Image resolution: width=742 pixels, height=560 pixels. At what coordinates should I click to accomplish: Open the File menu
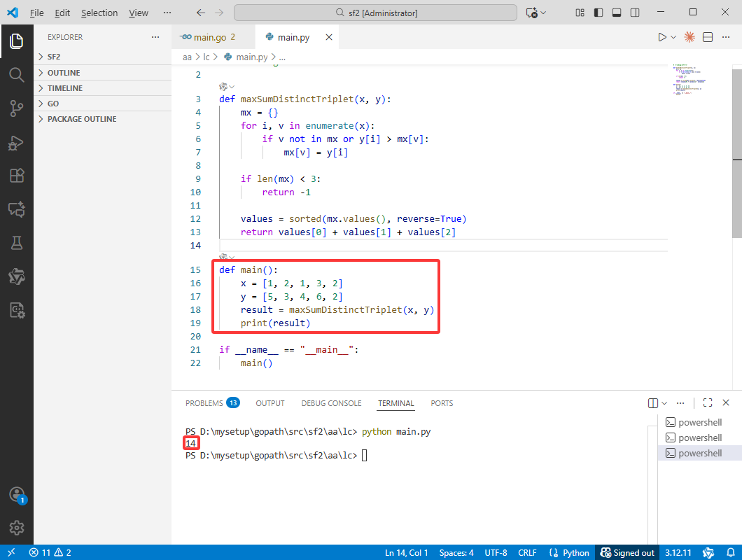point(36,13)
